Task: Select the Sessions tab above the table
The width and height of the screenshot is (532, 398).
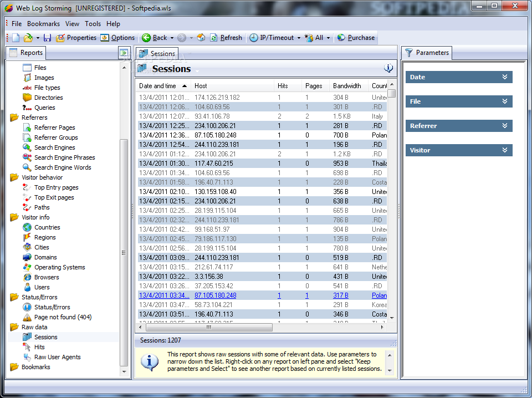Action: (157, 53)
